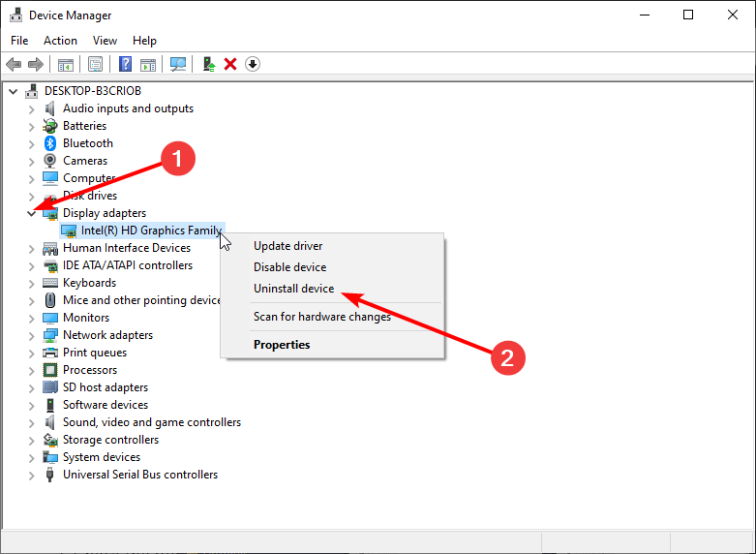Image resolution: width=756 pixels, height=554 pixels.
Task: Expand Universal Serial Bus controllers category
Action: [32, 475]
